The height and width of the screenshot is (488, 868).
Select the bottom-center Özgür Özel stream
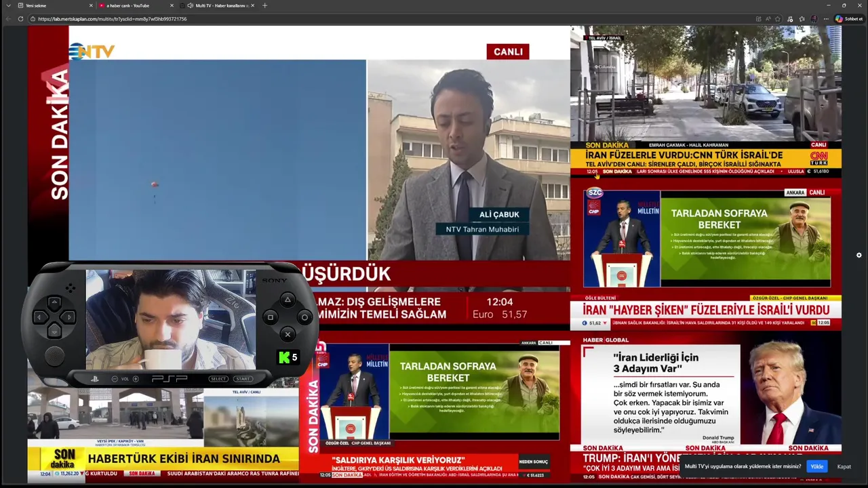[x=435, y=407]
